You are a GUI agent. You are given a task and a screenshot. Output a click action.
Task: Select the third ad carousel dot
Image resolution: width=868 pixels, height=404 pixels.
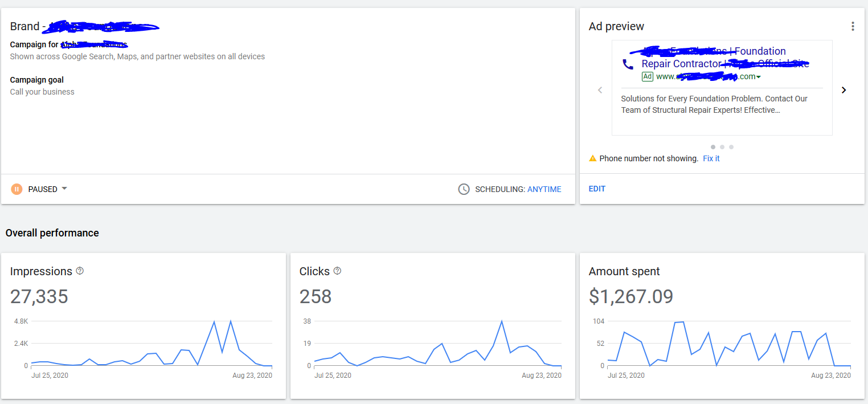tap(731, 147)
